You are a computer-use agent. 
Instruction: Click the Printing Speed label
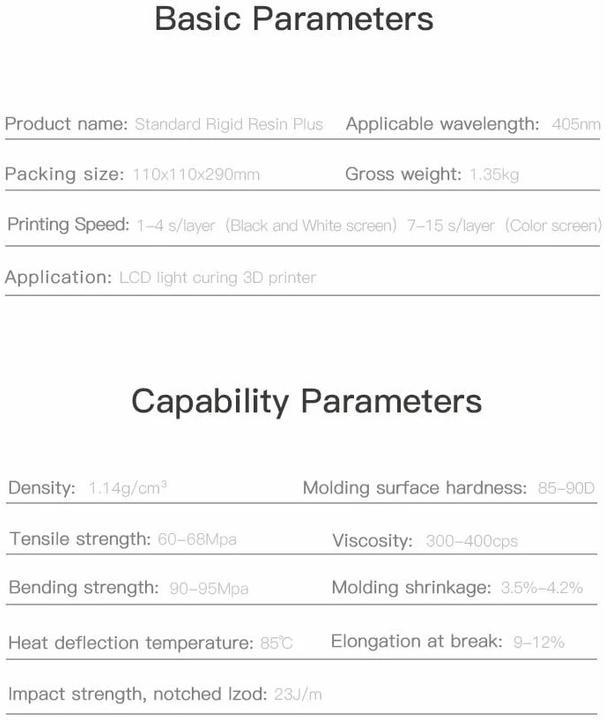point(68,225)
